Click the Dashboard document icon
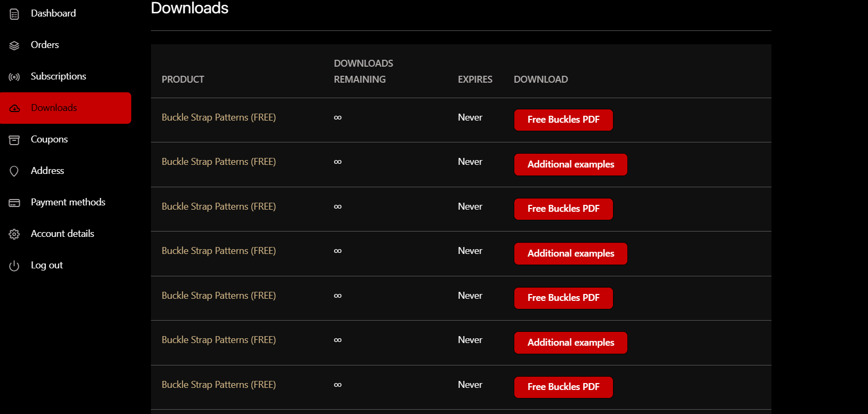Viewport: 868px width, 414px height. click(x=14, y=14)
